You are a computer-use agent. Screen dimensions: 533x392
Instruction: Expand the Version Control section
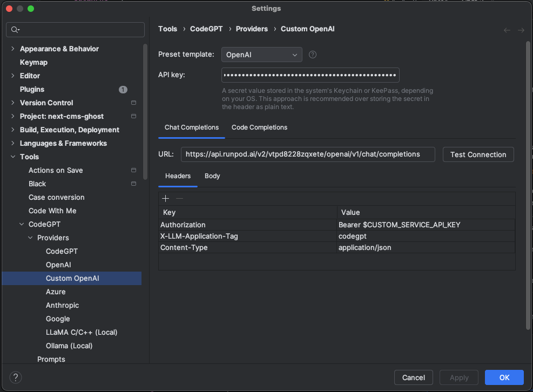pos(13,103)
